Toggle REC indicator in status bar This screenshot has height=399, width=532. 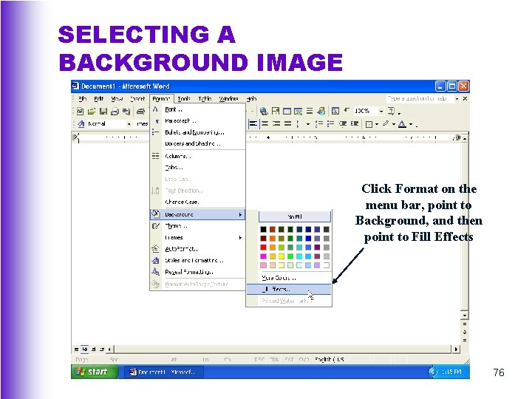point(259,359)
